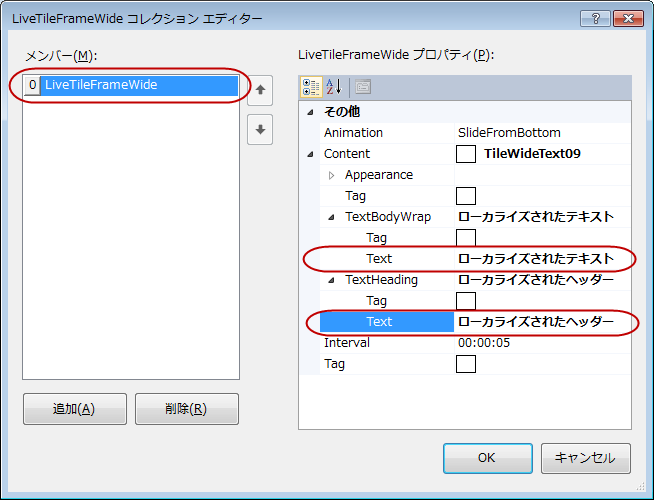Click Content value swatch box
Image resolution: width=654 pixels, height=500 pixels.
coord(465,154)
